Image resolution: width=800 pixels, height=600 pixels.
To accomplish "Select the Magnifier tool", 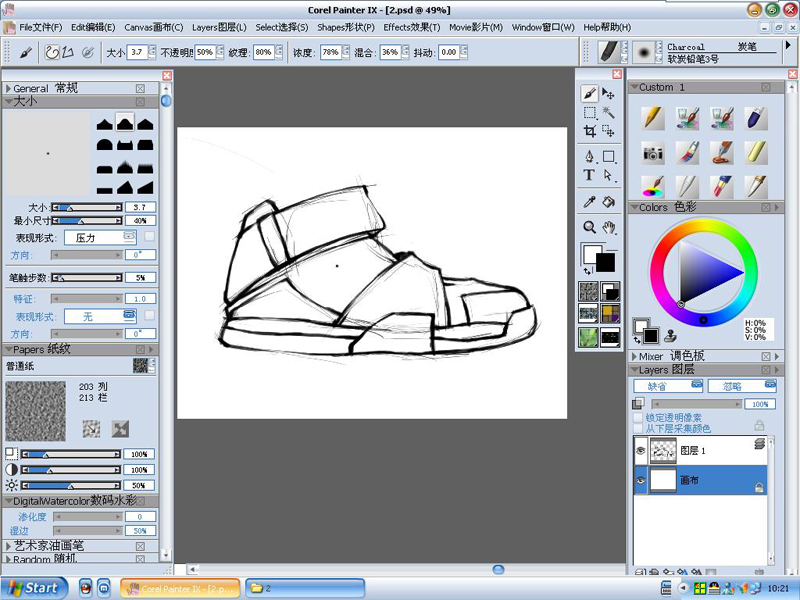I will [589, 227].
